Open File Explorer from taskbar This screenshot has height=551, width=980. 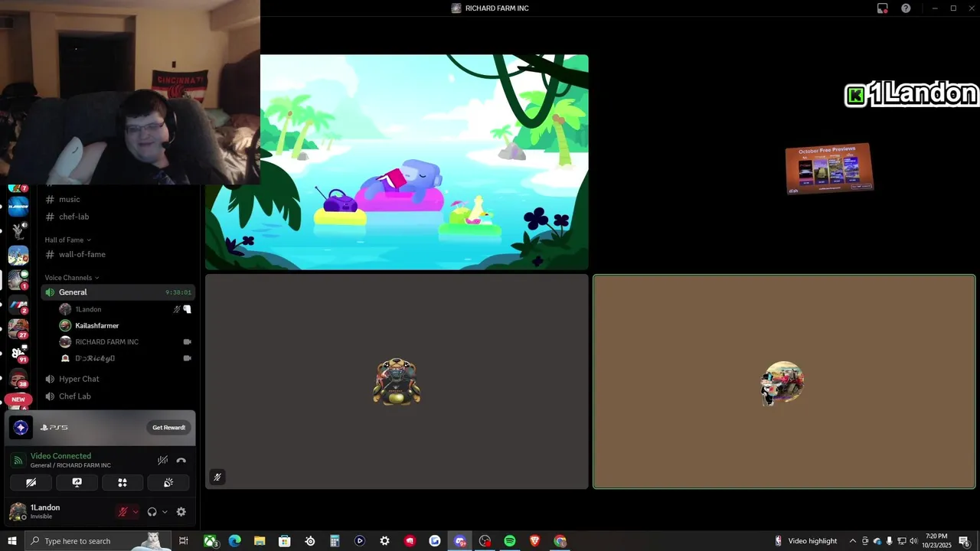260,541
